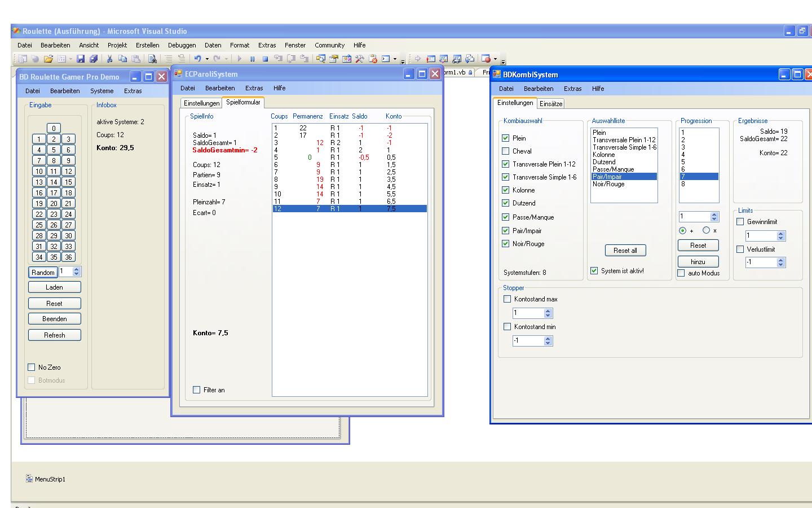The image size is (812, 508).
Task: Click the Step Over debug icon
Action: pos(292,59)
